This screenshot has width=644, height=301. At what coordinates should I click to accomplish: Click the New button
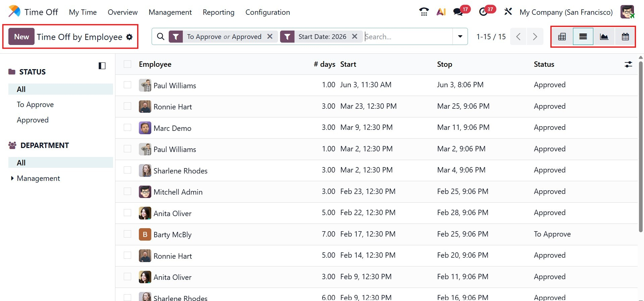21,37
